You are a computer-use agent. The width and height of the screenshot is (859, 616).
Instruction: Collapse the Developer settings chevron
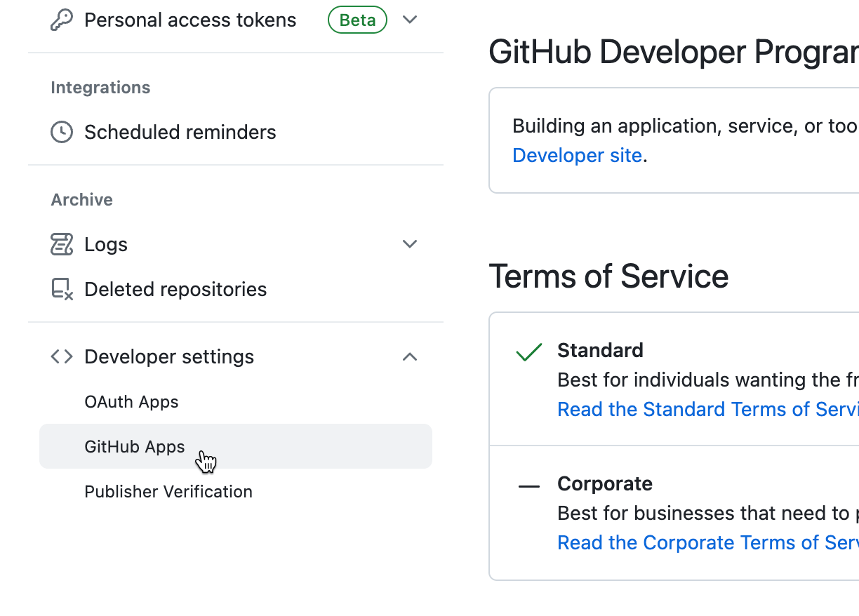410,357
